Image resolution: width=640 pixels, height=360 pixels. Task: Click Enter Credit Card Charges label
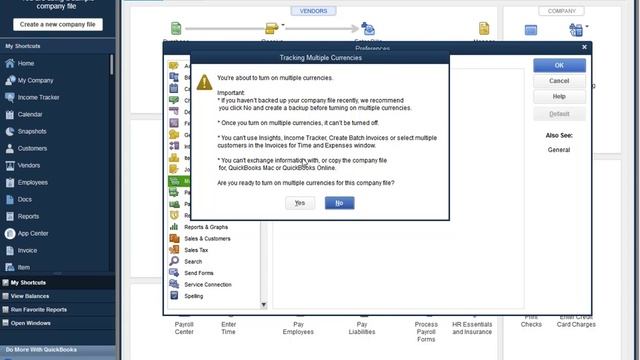pos(576,321)
